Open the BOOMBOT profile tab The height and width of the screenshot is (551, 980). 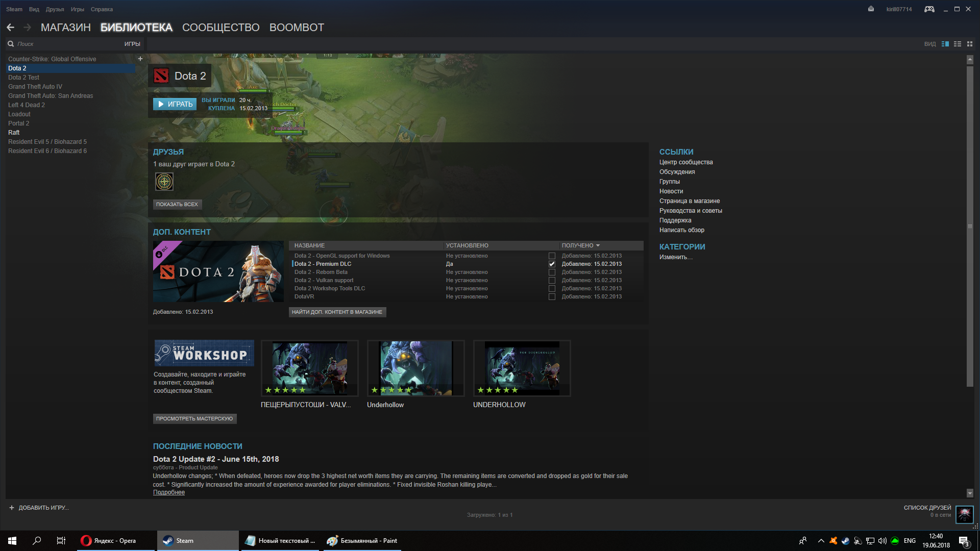[297, 28]
